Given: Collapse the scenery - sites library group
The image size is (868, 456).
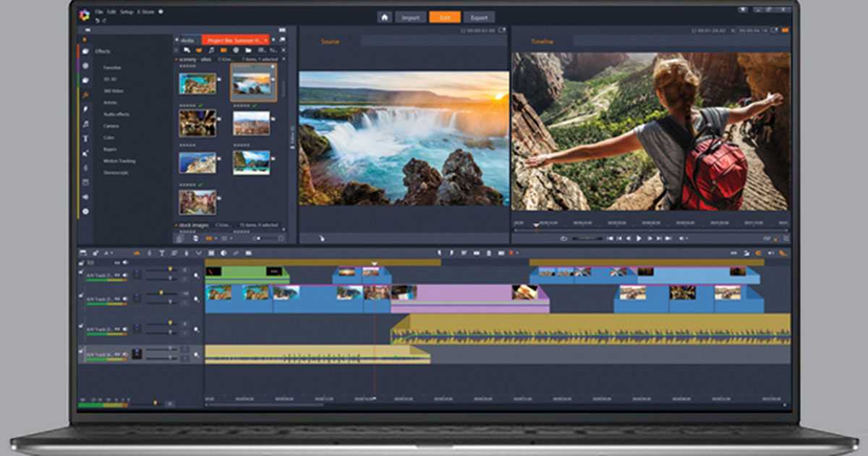Looking at the screenshot, I should 176,59.
